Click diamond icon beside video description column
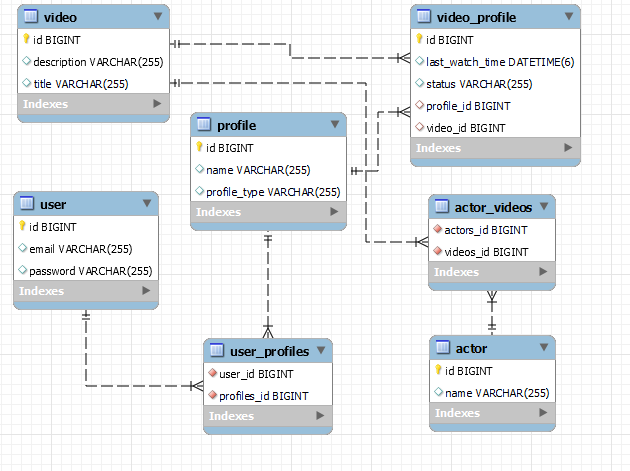This screenshot has width=630, height=471. click(27, 61)
